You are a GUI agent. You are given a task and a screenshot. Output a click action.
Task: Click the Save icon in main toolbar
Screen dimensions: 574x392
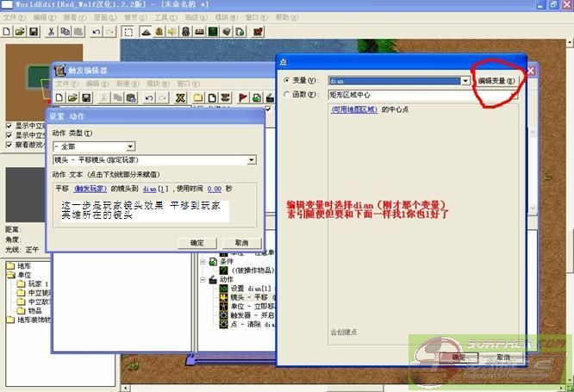click(x=34, y=32)
